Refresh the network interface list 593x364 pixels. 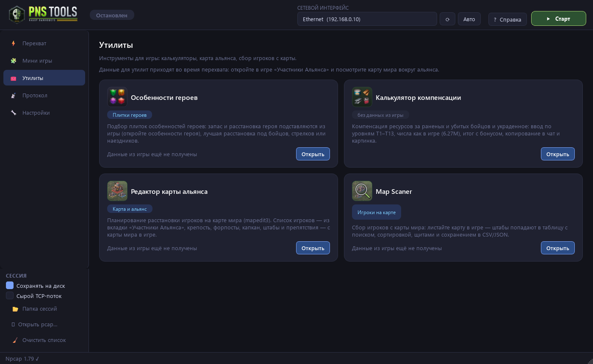point(447,19)
